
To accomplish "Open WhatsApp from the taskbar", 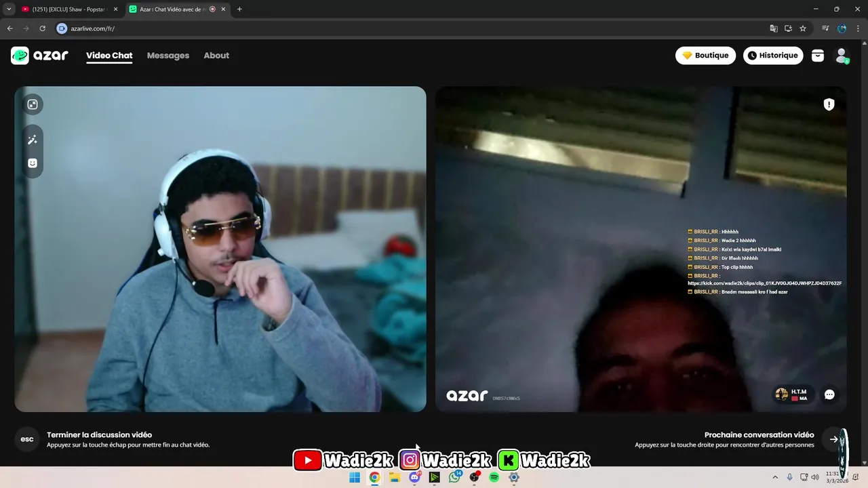I will pyautogui.click(x=454, y=477).
